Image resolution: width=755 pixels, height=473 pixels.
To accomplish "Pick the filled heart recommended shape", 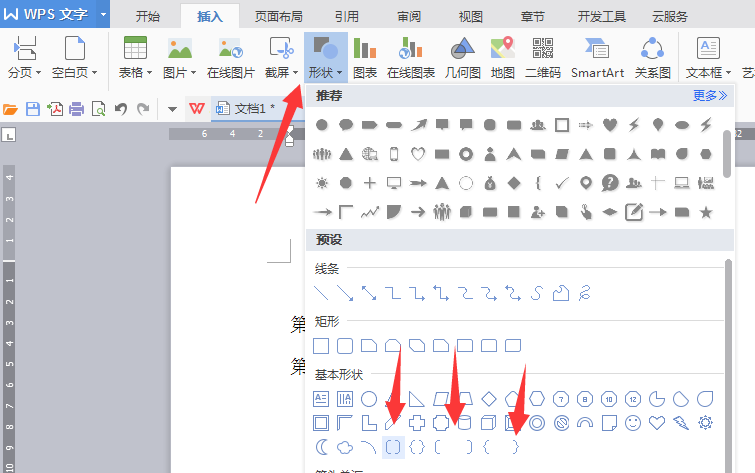I will [610, 125].
